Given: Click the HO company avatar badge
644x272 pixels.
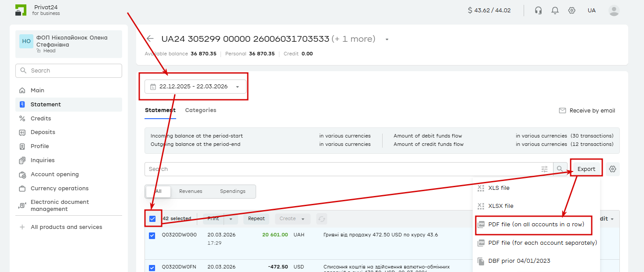Looking at the screenshot, I should [26, 41].
